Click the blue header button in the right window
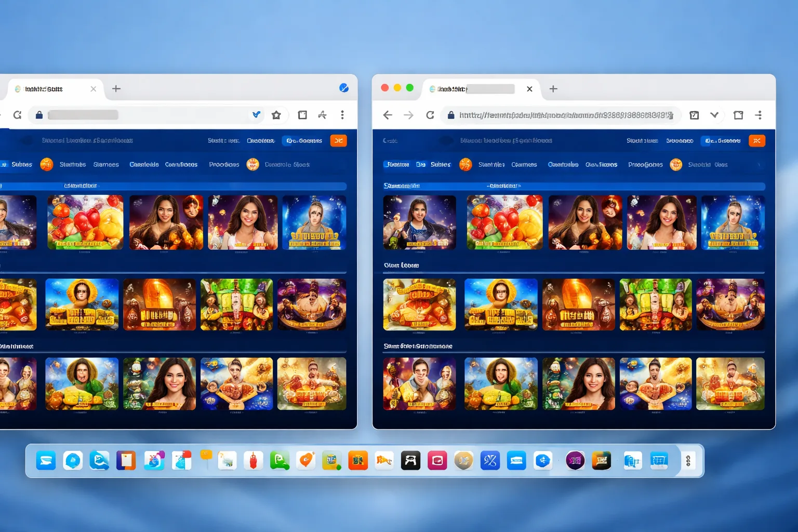 (723, 140)
